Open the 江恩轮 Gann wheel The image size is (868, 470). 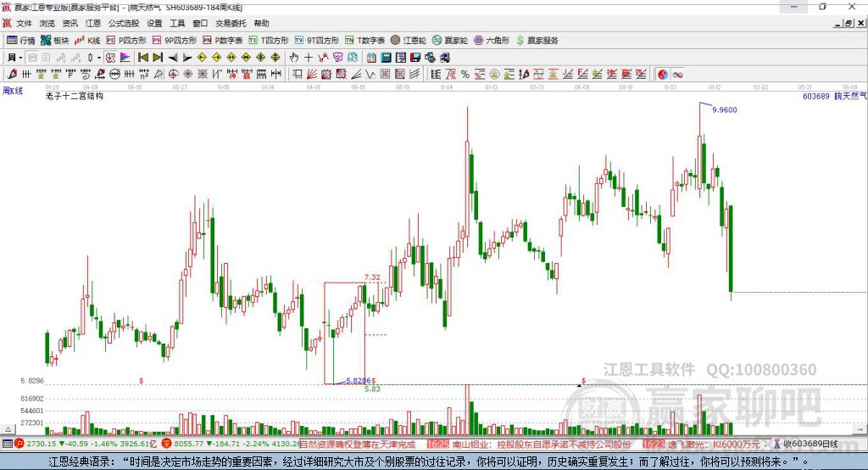(x=409, y=41)
